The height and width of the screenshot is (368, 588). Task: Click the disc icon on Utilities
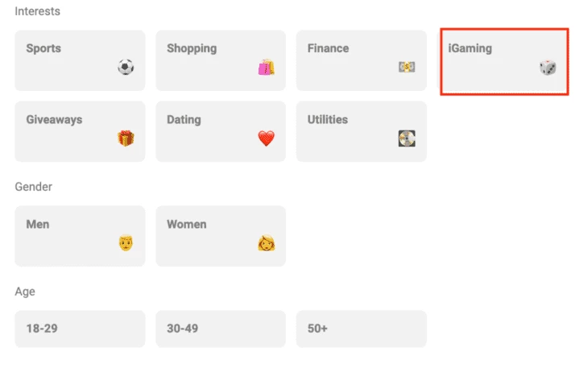tap(407, 139)
